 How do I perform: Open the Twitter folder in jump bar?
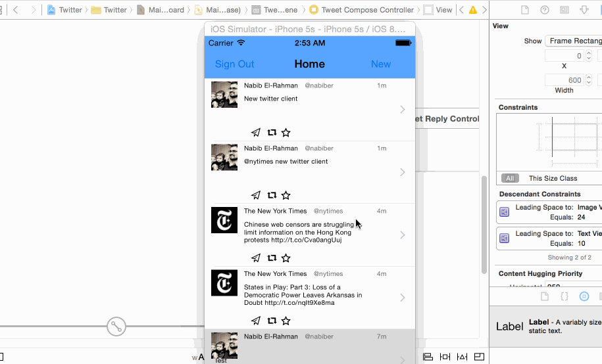109,10
